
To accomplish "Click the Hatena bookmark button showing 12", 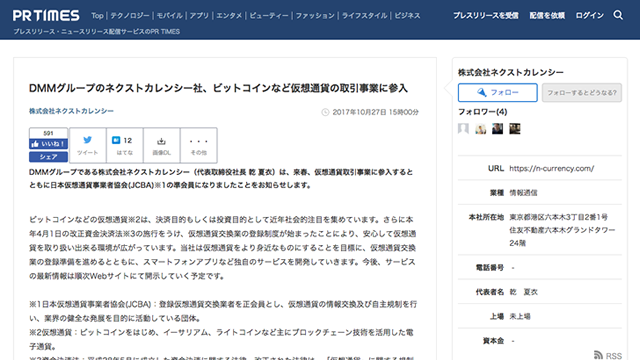I will (x=124, y=145).
